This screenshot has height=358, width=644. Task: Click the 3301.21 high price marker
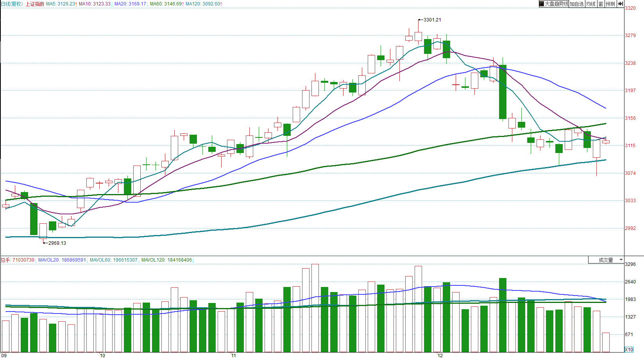click(x=432, y=20)
